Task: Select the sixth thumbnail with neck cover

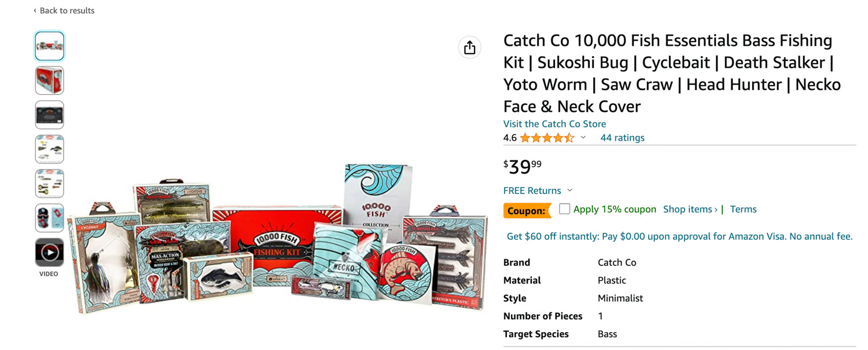Action: pyautogui.click(x=49, y=218)
